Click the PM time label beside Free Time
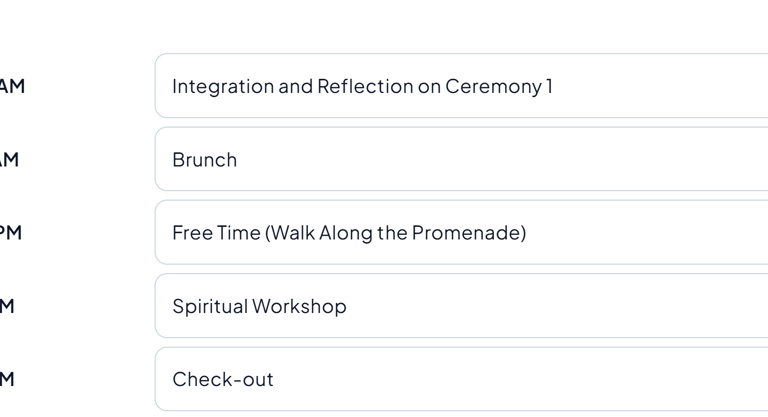The height and width of the screenshot is (417, 768). 10,233
